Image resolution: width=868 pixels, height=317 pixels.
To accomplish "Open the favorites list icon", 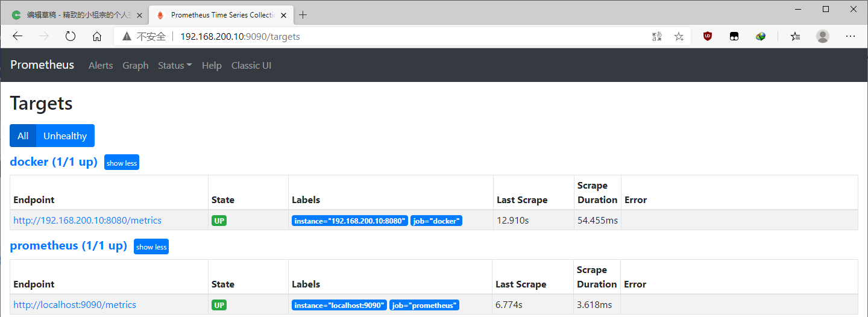I will coord(796,36).
